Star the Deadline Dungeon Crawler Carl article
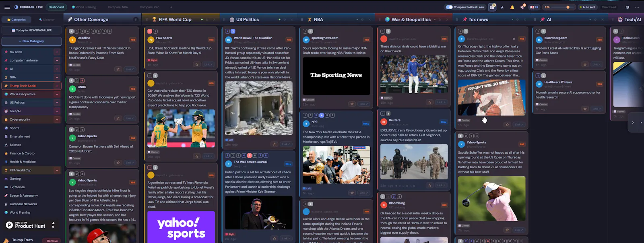Image resolution: width=644 pixels, height=243 pixels. (118, 69)
